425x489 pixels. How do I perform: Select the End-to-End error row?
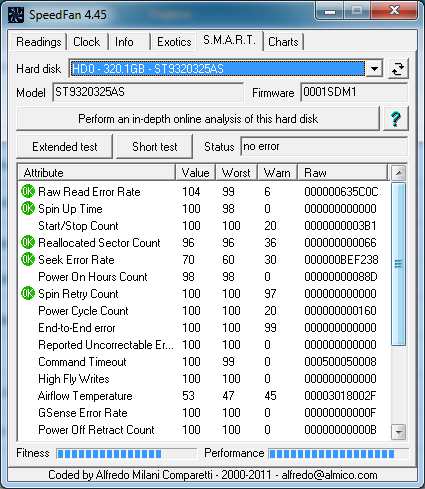coord(204,328)
